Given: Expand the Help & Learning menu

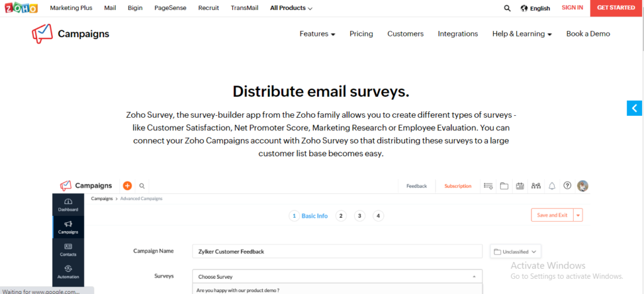Looking at the screenshot, I should coord(522,34).
